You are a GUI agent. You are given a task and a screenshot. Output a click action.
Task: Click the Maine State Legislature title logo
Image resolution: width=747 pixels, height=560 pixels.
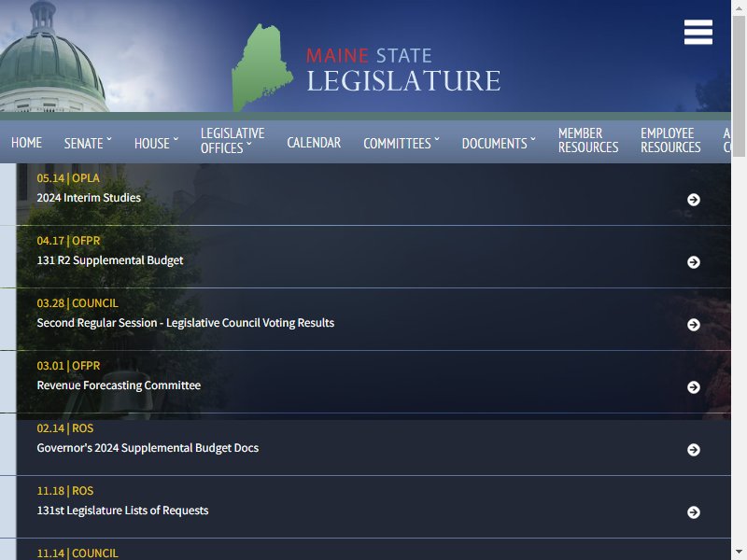pos(403,69)
